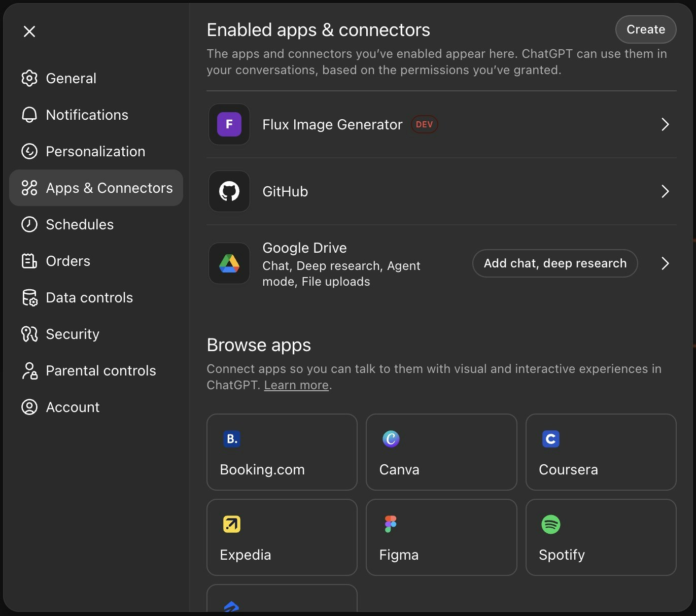
Task: Click the Create button
Action: [645, 29]
